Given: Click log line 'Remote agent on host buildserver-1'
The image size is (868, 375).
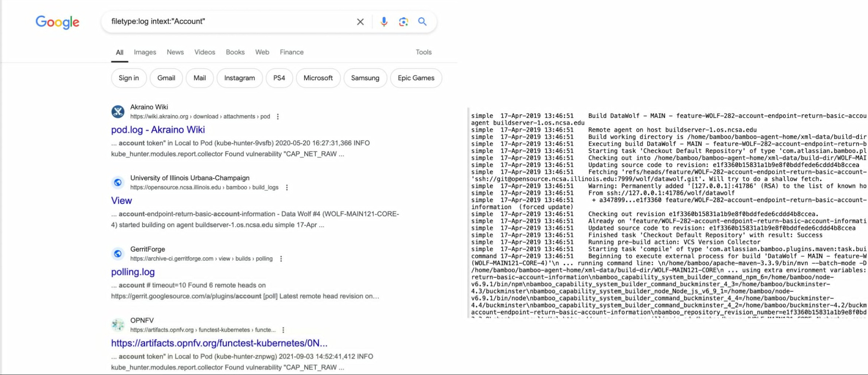Looking at the screenshot, I should (614, 130).
